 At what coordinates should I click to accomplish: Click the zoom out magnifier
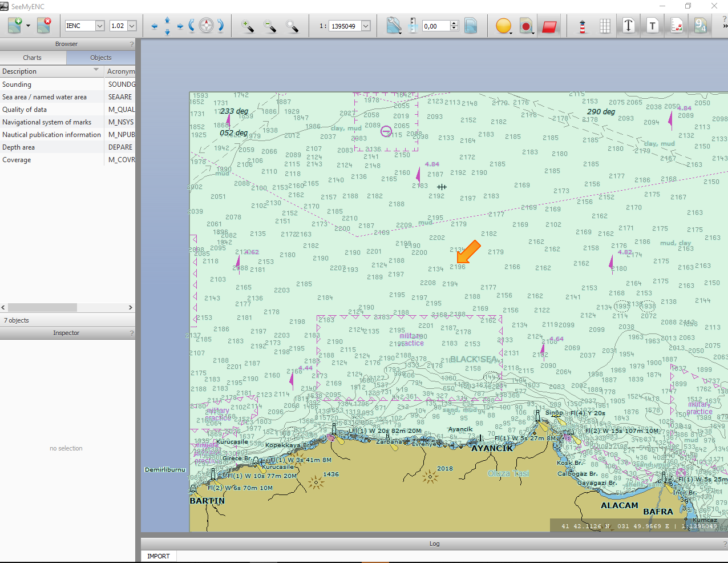click(x=270, y=26)
